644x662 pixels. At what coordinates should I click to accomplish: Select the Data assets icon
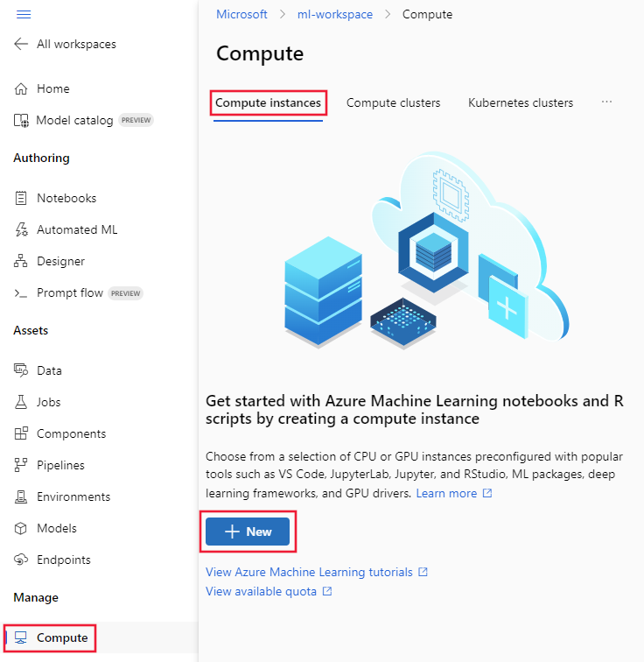click(21, 370)
